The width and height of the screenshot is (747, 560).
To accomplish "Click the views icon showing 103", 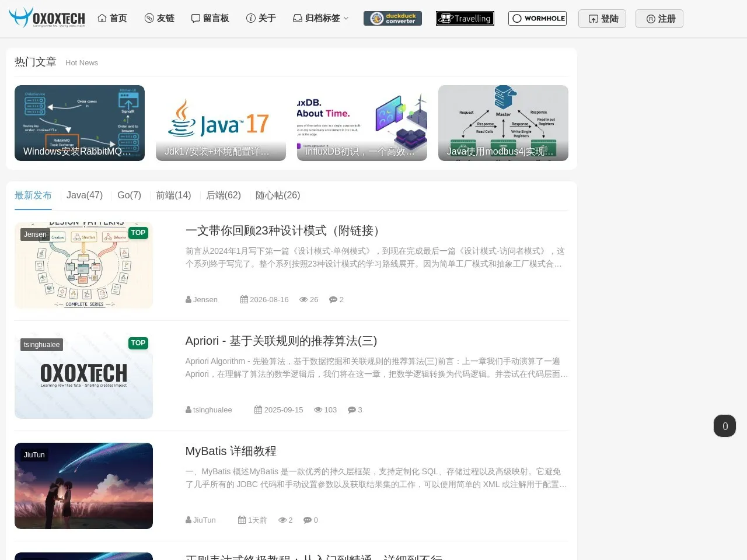I will [318, 410].
